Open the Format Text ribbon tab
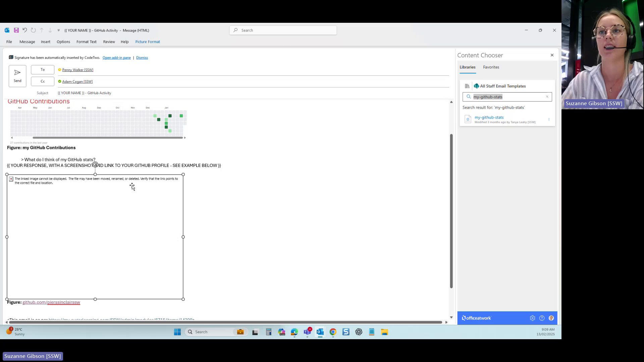644x362 pixels. point(86,42)
